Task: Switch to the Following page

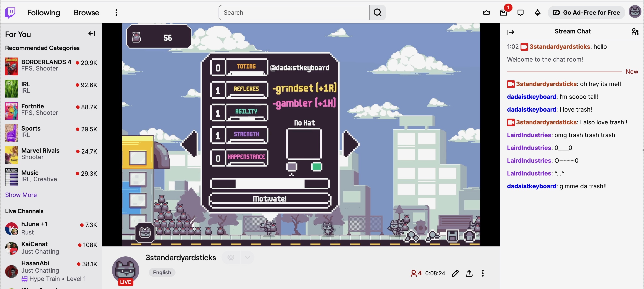Action: click(x=44, y=12)
